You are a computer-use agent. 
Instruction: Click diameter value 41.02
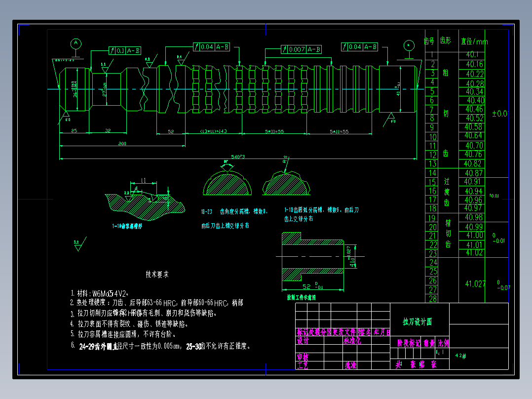(x=474, y=252)
